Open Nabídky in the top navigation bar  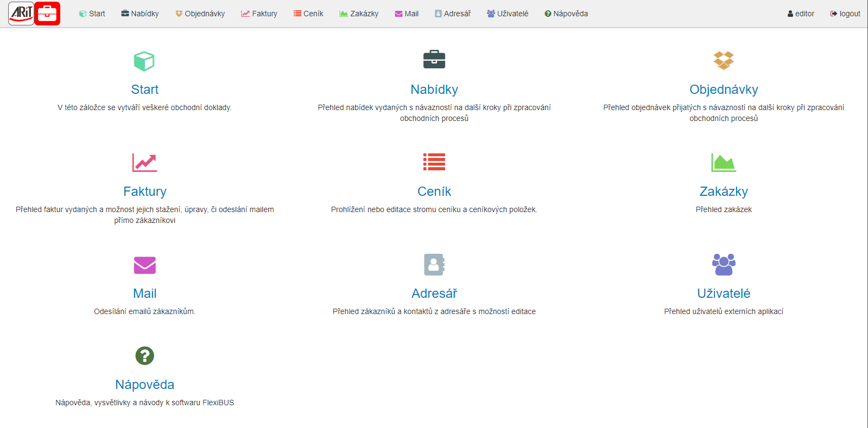[x=140, y=14]
